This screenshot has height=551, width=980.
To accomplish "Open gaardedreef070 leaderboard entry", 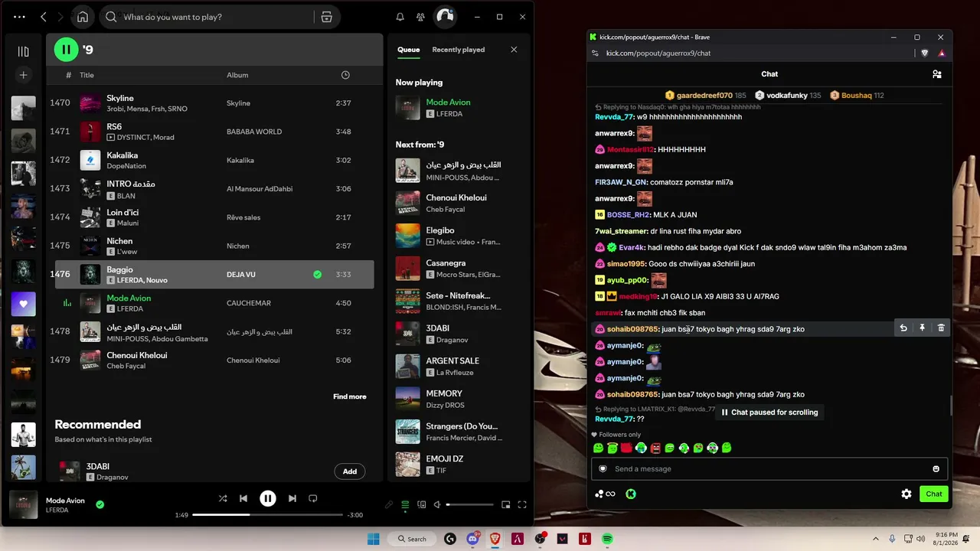I will (x=705, y=96).
